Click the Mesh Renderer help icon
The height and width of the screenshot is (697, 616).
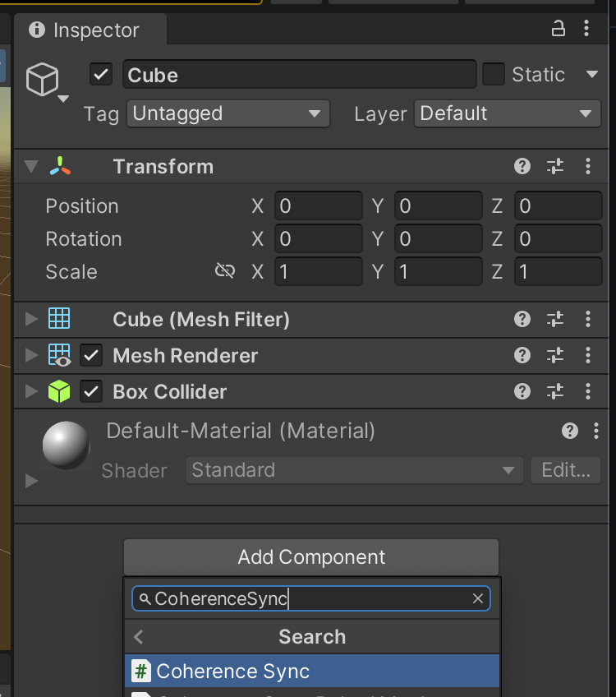click(x=522, y=355)
